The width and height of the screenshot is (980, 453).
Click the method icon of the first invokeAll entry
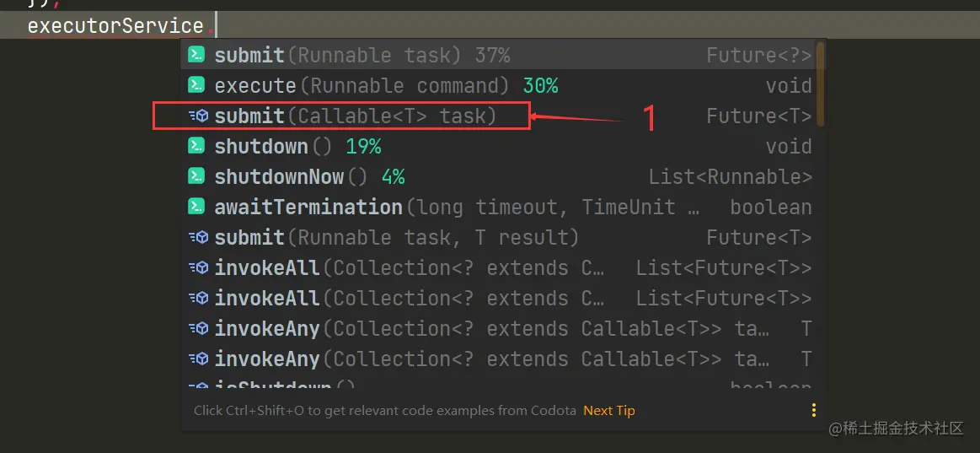coord(198,267)
